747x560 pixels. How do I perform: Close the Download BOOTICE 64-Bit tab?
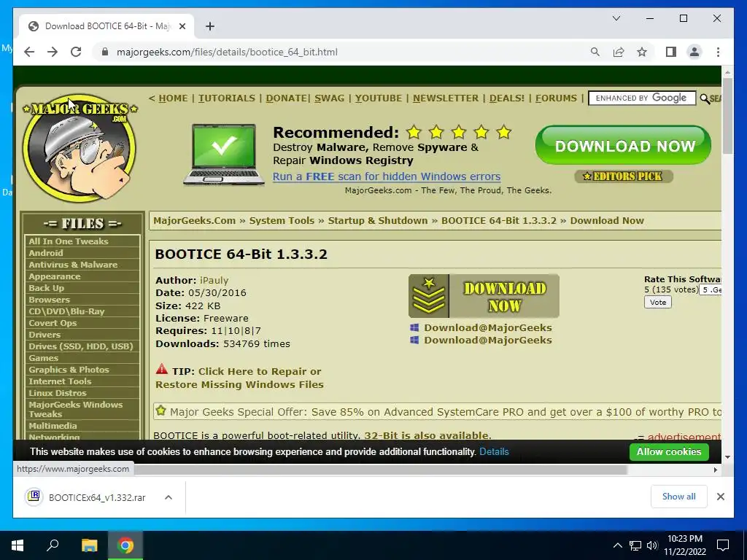(182, 26)
